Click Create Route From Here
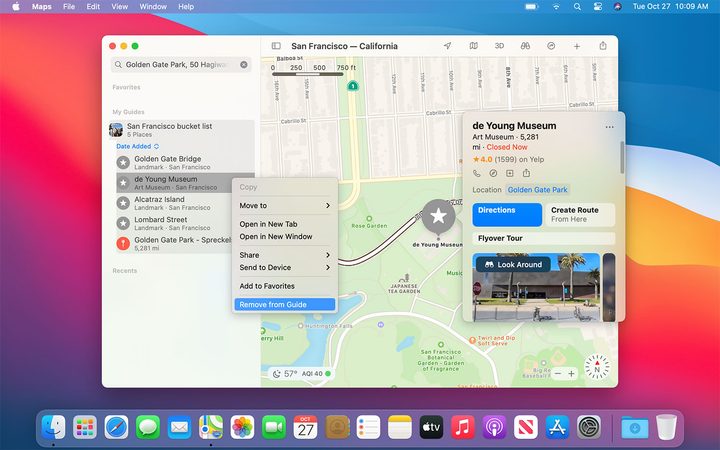 pos(580,214)
